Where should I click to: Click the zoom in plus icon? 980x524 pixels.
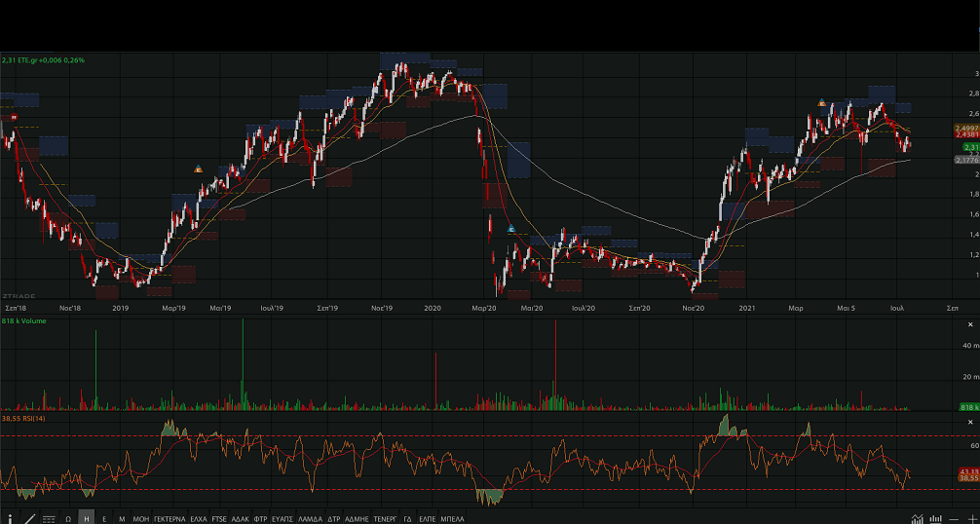pos(971,519)
